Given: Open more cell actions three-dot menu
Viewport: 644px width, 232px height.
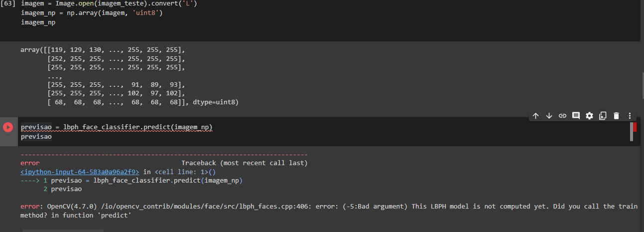Looking at the screenshot, I should click(x=630, y=116).
